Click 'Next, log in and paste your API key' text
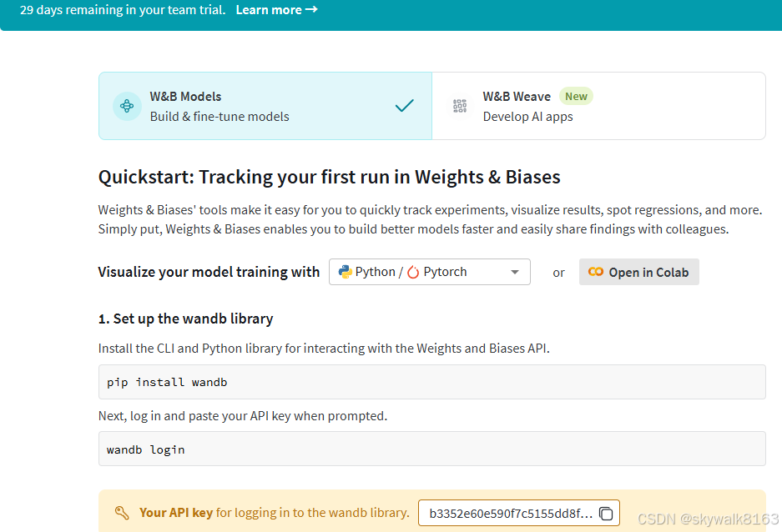Viewport: 782px width, 532px height. 242,416
